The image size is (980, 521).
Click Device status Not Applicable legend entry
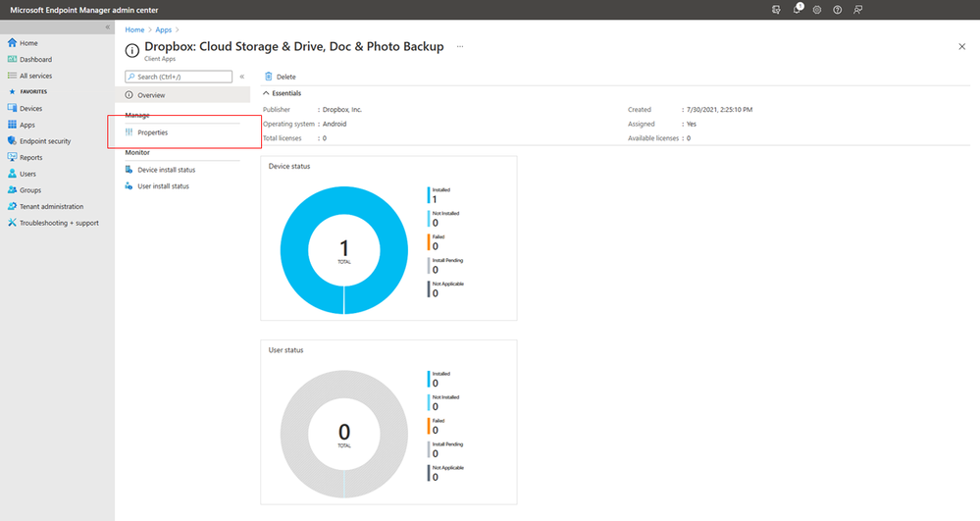point(445,288)
